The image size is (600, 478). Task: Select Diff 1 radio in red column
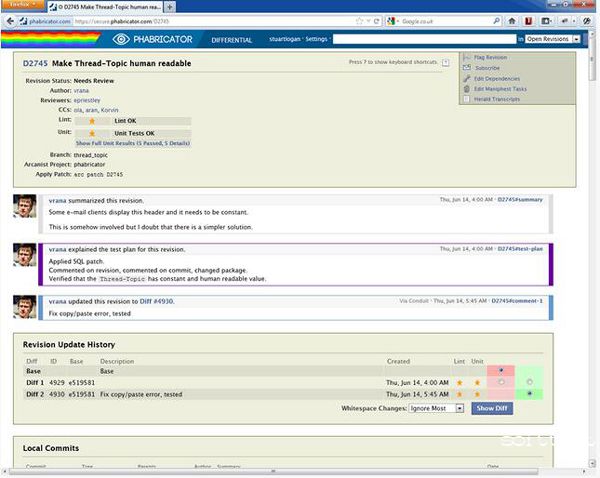[501, 382]
